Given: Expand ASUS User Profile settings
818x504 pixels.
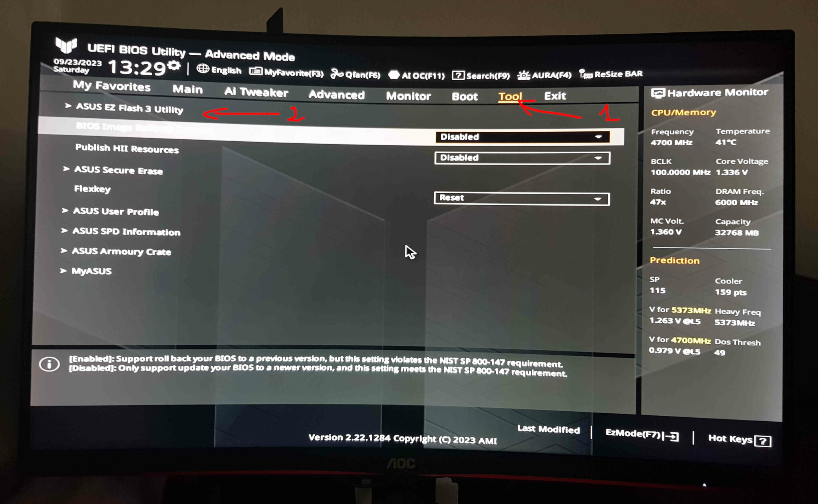Looking at the screenshot, I should click(116, 211).
